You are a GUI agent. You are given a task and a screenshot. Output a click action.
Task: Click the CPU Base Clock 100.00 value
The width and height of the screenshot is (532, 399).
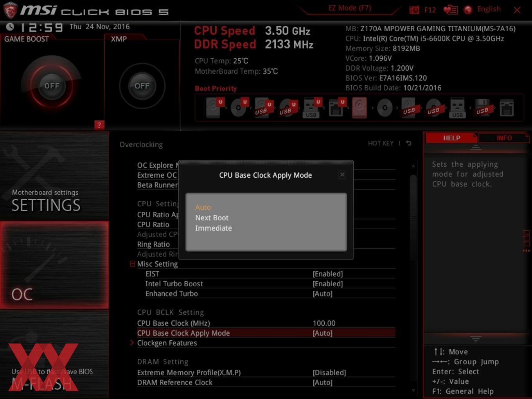tap(324, 323)
